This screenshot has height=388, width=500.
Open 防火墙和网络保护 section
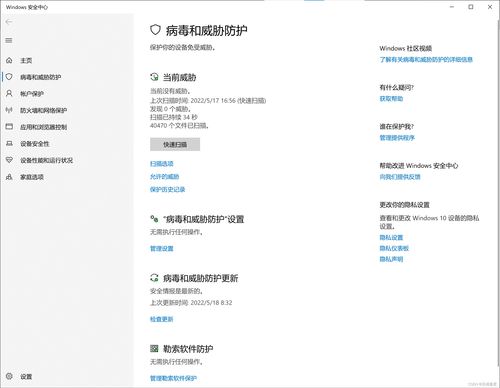[43, 110]
